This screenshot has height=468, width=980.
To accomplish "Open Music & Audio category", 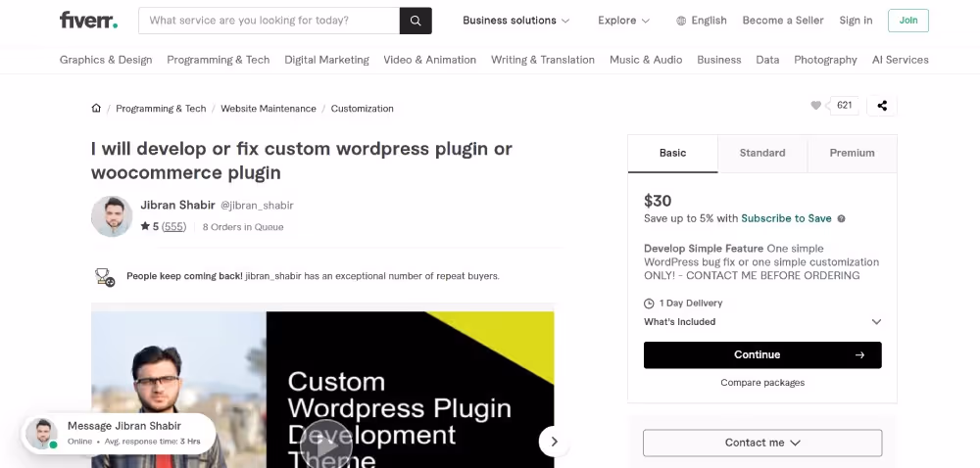I will [x=646, y=60].
